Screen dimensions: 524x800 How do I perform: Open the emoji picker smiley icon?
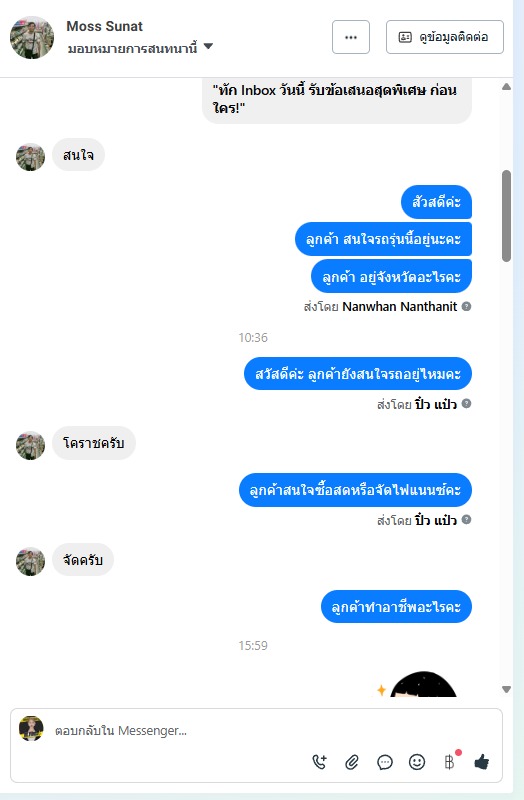coord(417,762)
